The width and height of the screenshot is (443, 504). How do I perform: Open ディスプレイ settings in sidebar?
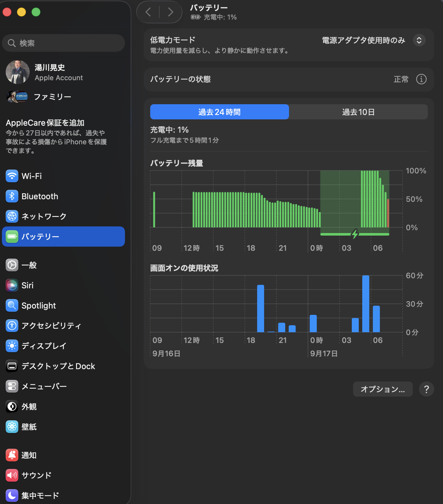63,346
